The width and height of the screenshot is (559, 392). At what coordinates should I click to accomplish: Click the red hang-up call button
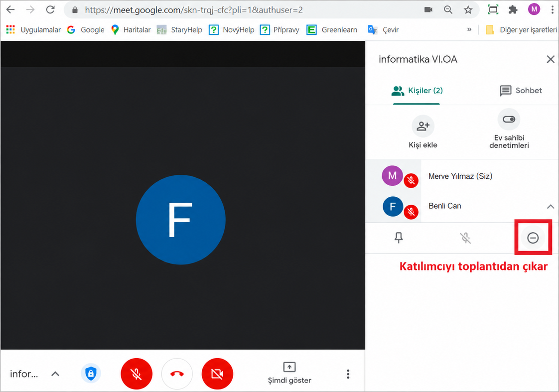[x=177, y=374]
